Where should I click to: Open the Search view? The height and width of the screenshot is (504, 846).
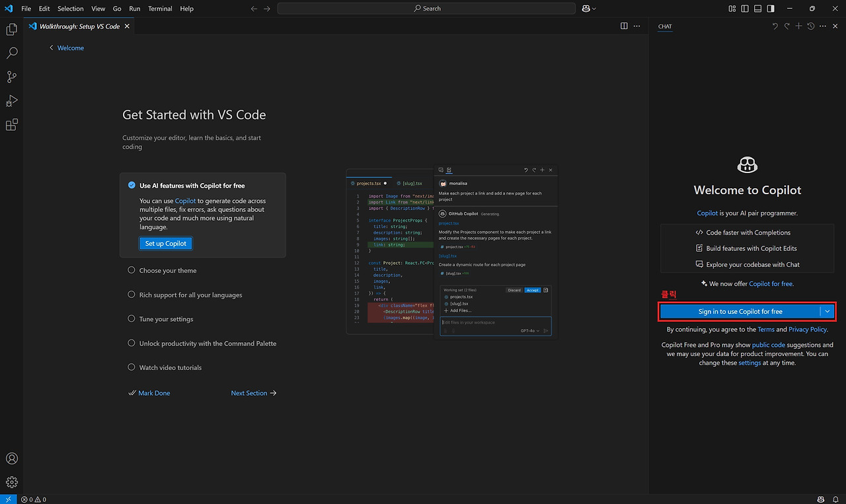coord(11,53)
